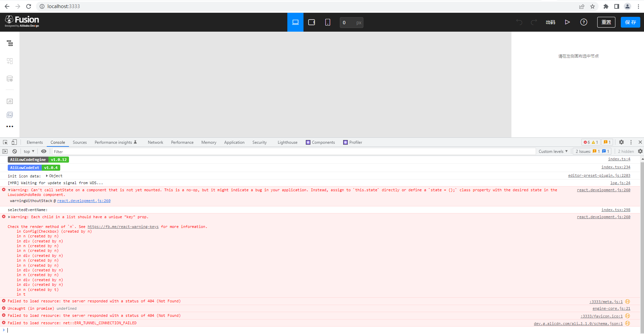Image resolution: width=644 pixels, height=334 pixels.
Task: Switch to the Network tab in DevTools
Action: [155, 142]
